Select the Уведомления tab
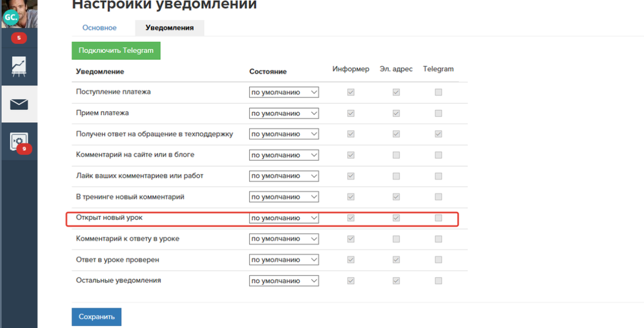 click(x=170, y=28)
